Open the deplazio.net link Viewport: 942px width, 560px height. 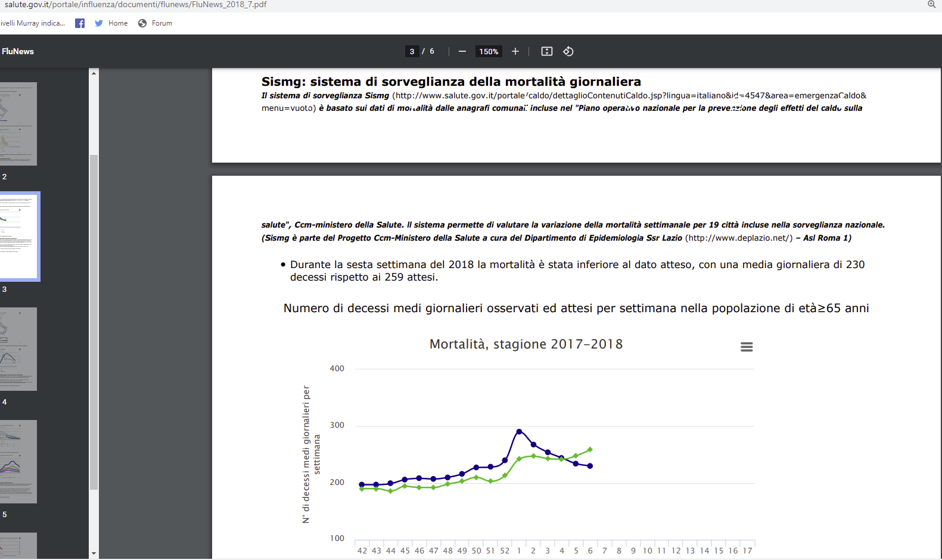[x=739, y=238]
